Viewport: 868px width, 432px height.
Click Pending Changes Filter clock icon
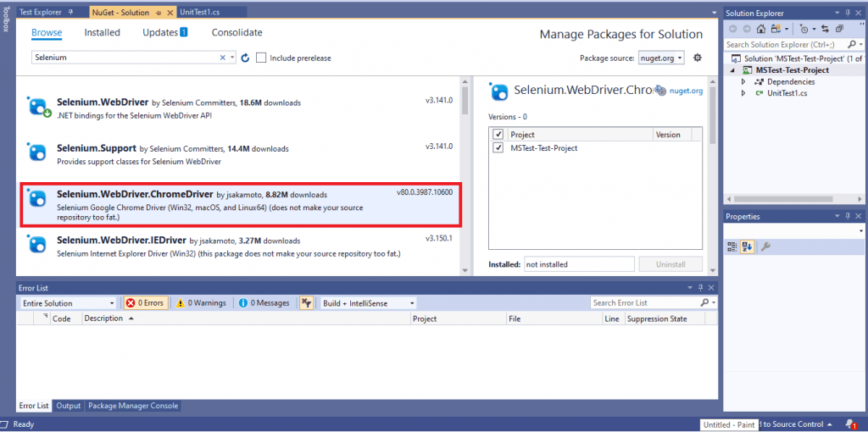pyautogui.click(x=804, y=29)
